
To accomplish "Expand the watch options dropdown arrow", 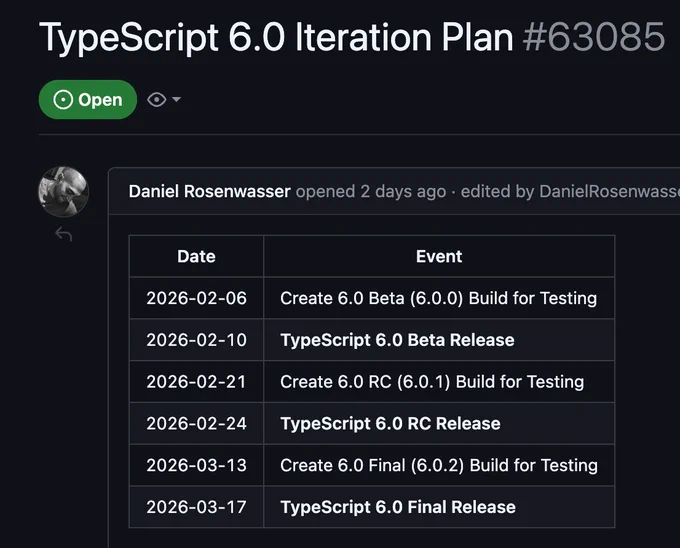I will [x=176, y=99].
